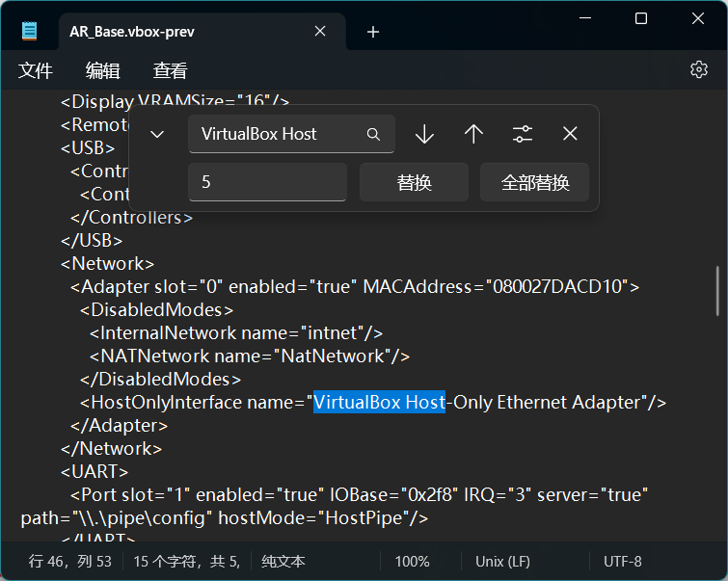Find next match with down arrow
The width and height of the screenshot is (728, 581).
pos(424,134)
